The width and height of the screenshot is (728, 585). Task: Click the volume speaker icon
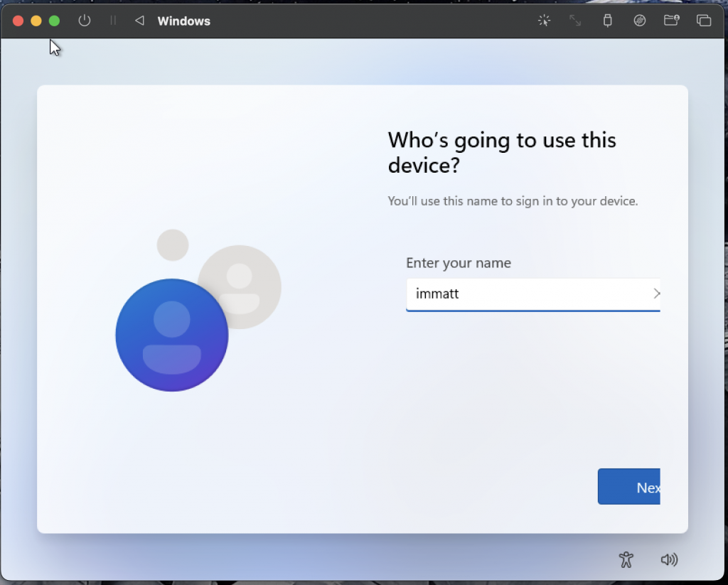click(669, 559)
